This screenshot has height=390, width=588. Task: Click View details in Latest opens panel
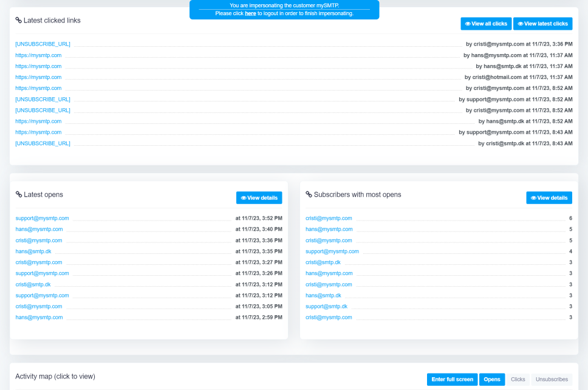tap(259, 198)
